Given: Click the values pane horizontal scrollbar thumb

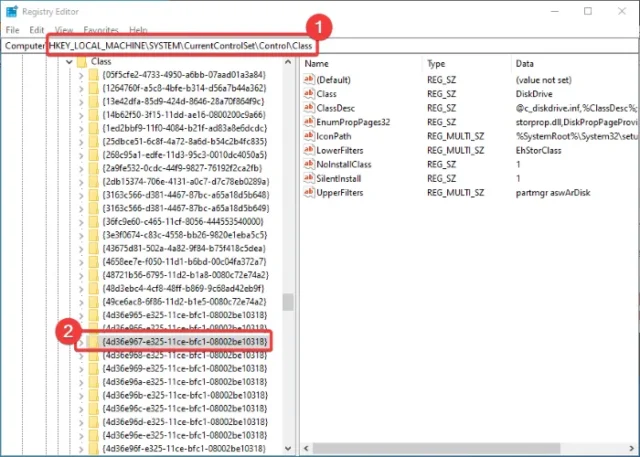Looking at the screenshot, I should click(436, 448).
